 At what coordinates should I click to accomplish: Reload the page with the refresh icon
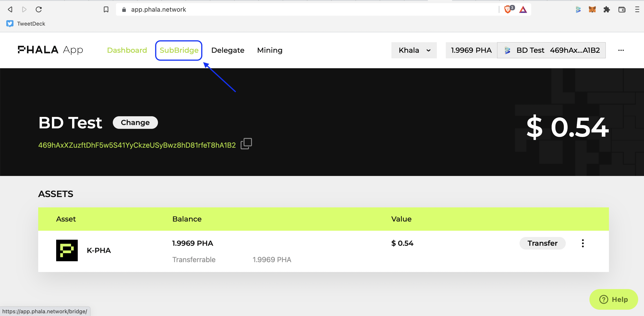point(39,9)
